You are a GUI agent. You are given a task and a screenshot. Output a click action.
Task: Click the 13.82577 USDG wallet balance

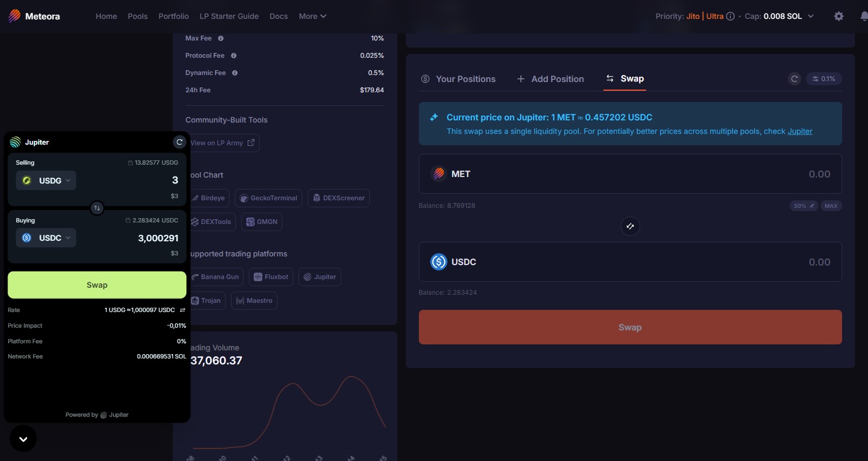click(x=153, y=162)
